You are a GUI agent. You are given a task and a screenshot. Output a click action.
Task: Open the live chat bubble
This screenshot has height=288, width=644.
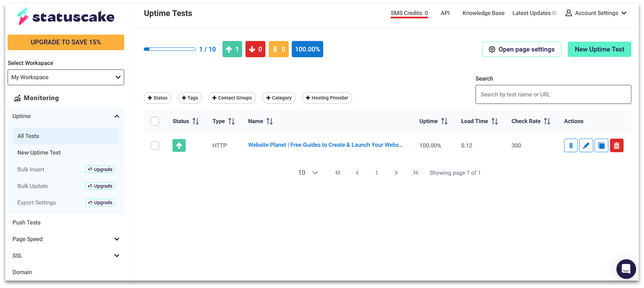(626, 269)
